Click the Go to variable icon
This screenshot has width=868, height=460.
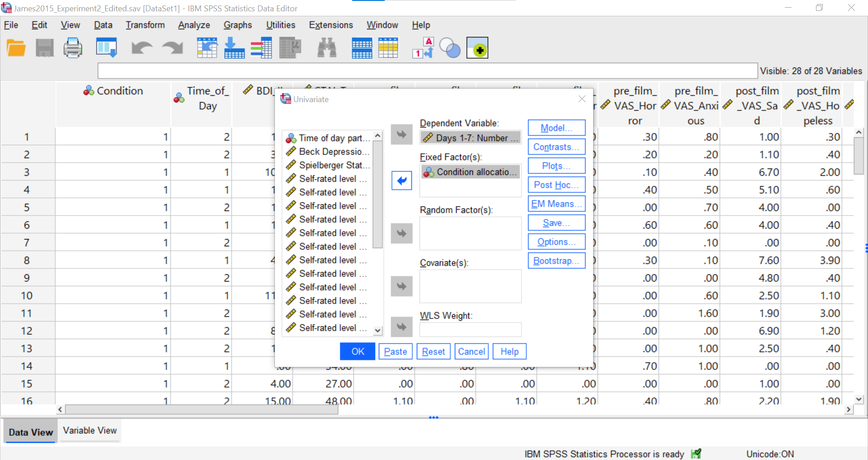click(234, 48)
